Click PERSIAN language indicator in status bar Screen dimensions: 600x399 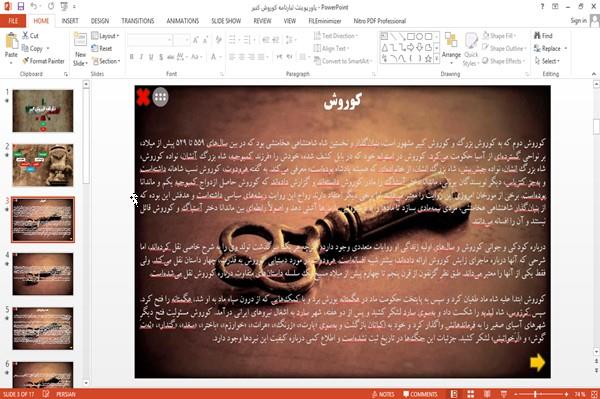[x=66, y=394]
